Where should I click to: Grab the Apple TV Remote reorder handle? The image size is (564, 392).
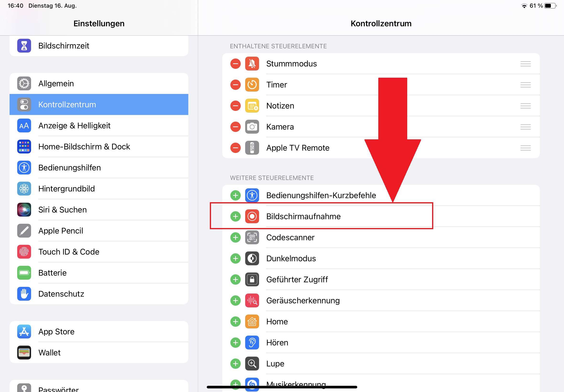[526, 148]
